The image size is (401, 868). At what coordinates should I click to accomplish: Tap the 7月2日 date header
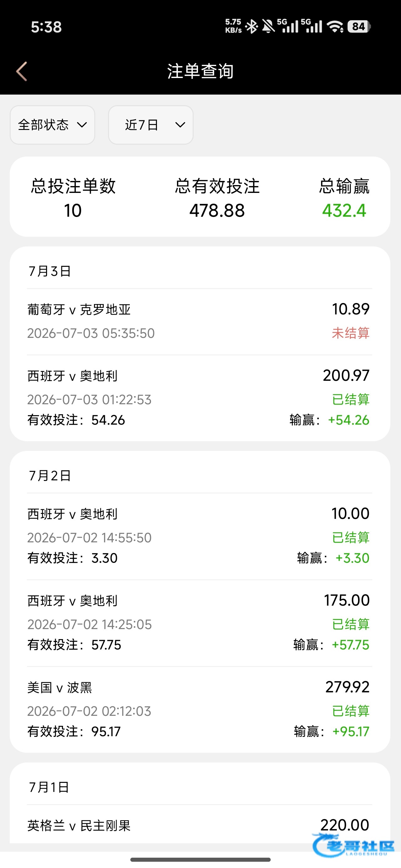pyautogui.click(x=50, y=476)
